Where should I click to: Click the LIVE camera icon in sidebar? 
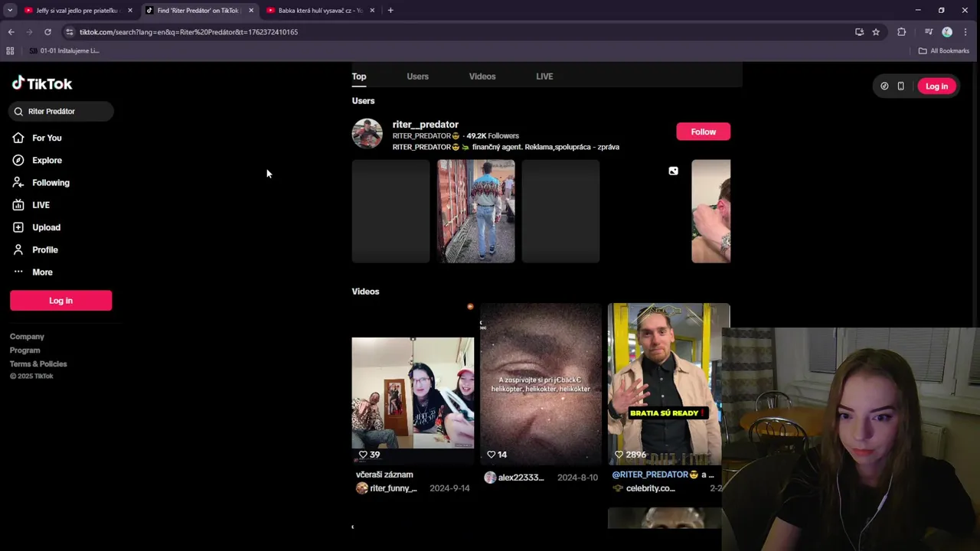pyautogui.click(x=18, y=205)
